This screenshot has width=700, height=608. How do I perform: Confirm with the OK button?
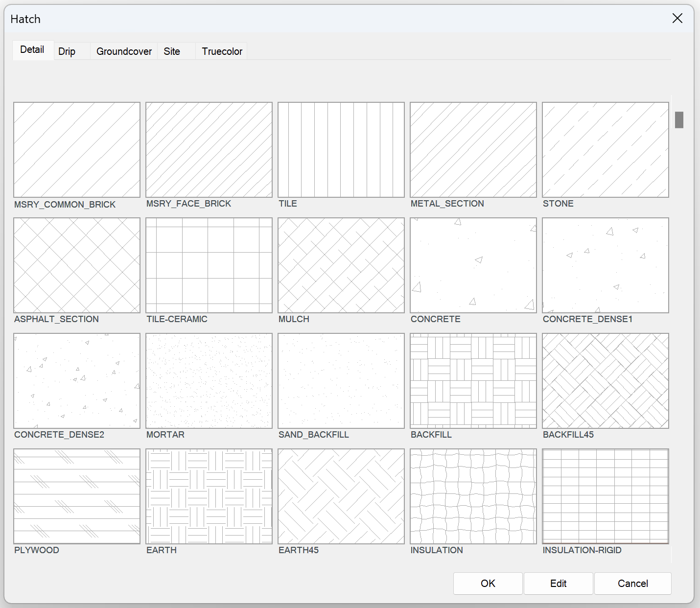(488, 584)
